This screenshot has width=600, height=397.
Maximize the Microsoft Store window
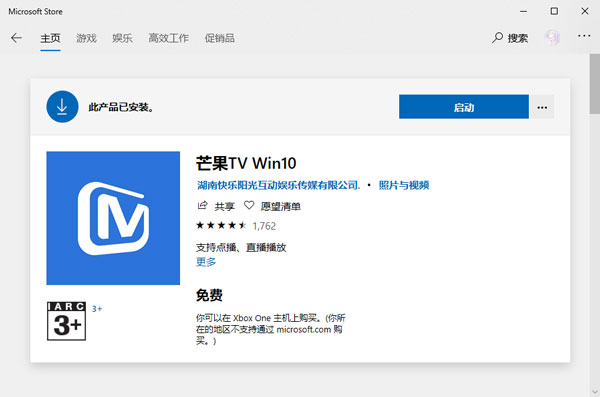tap(554, 11)
